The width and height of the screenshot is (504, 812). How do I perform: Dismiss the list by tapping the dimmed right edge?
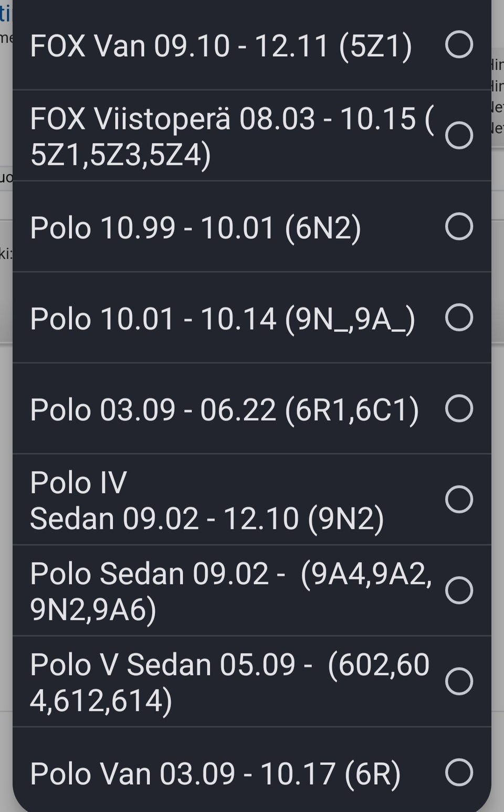(x=498, y=420)
